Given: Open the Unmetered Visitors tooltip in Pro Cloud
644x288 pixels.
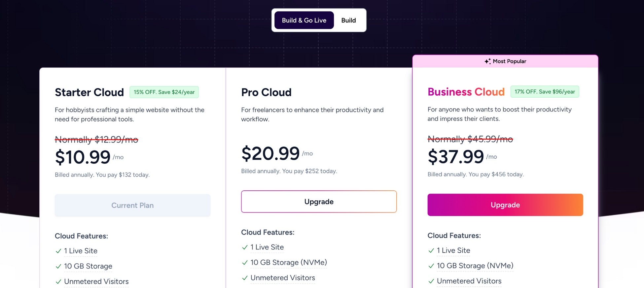Looking at the screenshot, I should pos(283,278).
